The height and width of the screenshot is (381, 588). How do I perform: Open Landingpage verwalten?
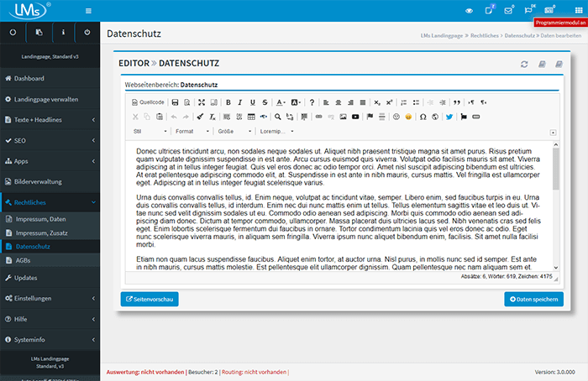pyautogui.click(x=50, y=99)
